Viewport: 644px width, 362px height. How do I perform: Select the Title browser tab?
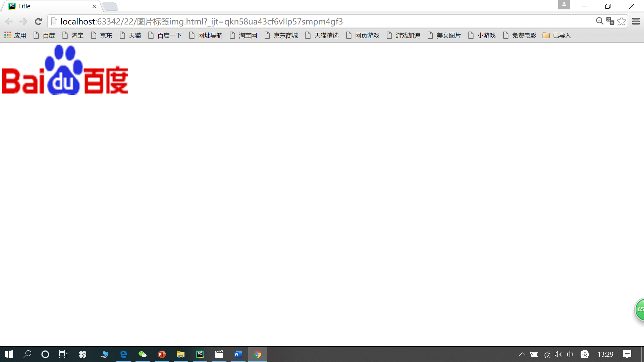50,6
